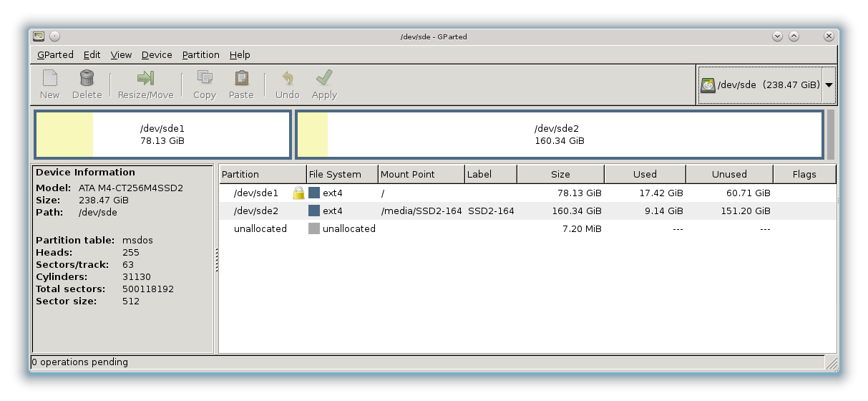Click the lock icon beside /dev/sde1

pos(298,193)
